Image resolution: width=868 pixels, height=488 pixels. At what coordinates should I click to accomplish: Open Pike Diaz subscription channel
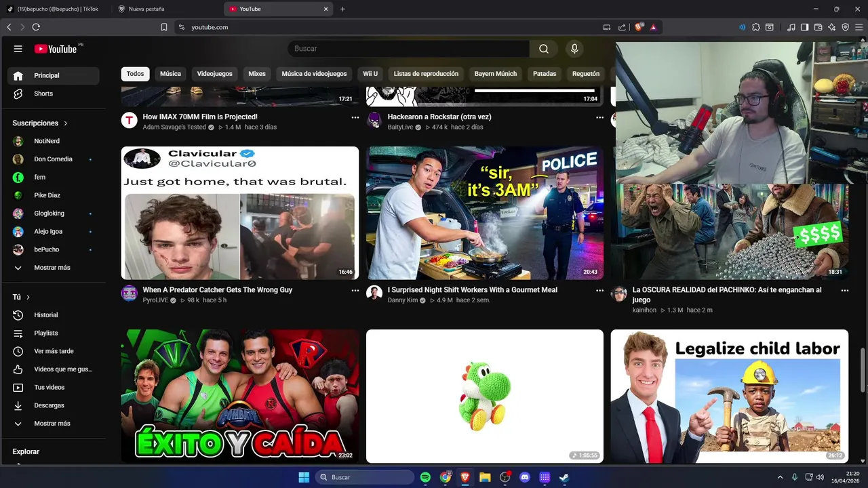point(53,195)
